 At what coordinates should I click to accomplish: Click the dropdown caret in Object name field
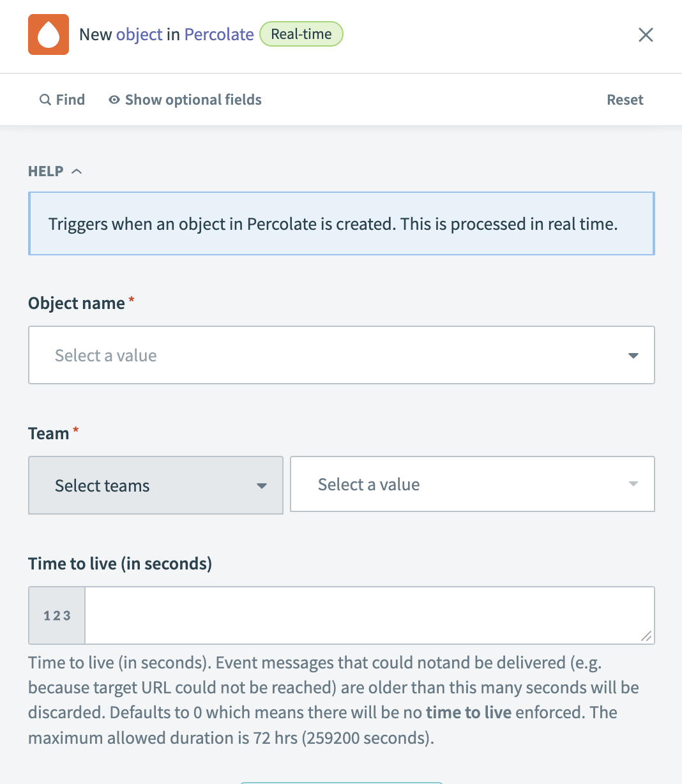633,355
